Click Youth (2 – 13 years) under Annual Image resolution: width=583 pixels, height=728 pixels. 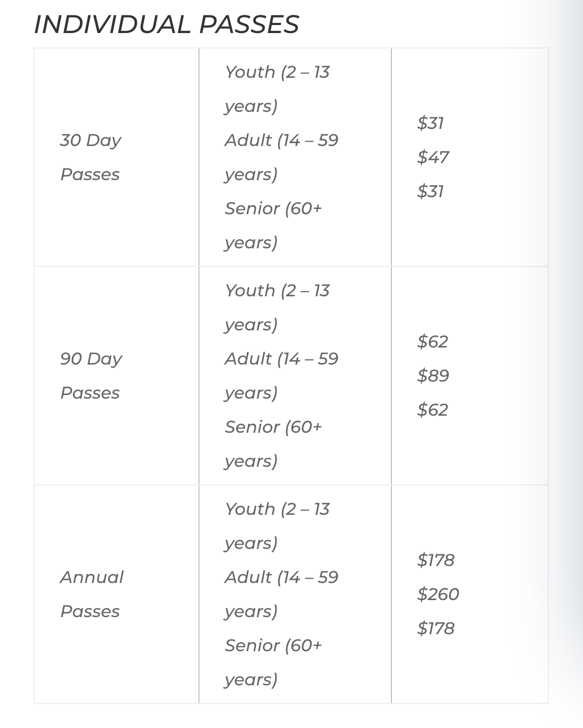[277, 526]
